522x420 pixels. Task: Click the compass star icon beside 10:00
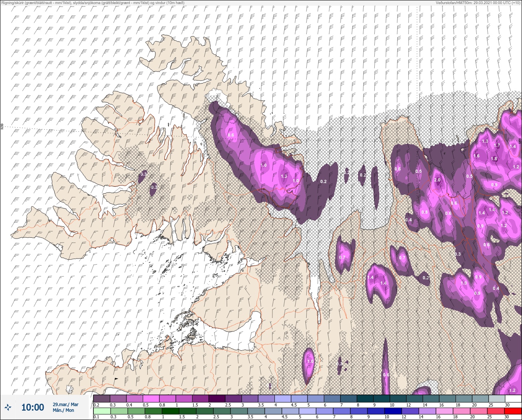point(8,407)
